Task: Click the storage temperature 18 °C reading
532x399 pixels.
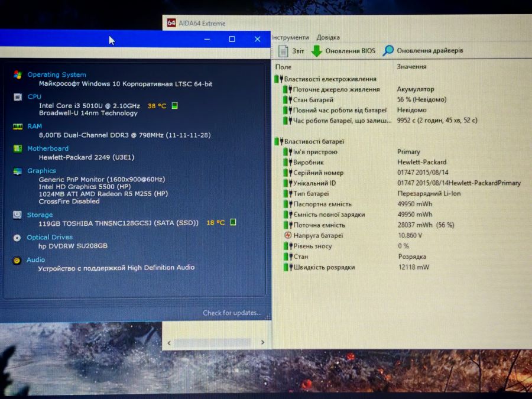Action: (215, 223)
